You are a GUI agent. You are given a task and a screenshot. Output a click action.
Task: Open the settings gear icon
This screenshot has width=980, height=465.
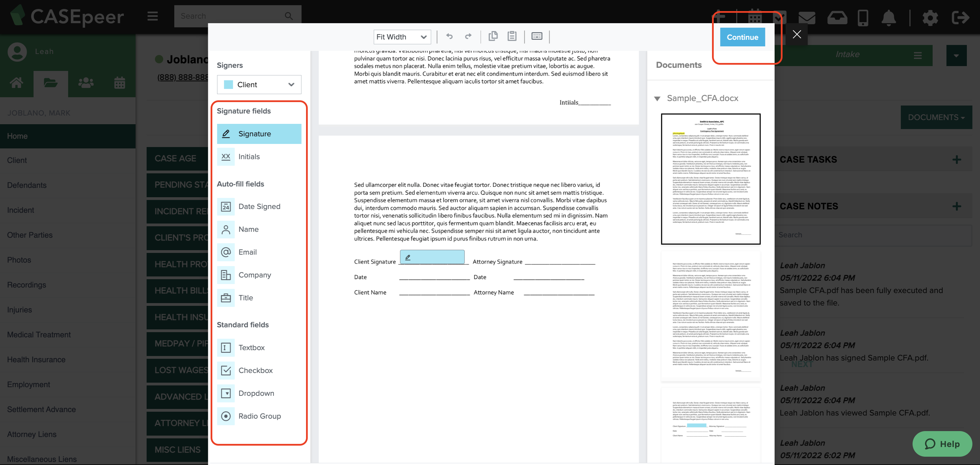tap(930, 17)
